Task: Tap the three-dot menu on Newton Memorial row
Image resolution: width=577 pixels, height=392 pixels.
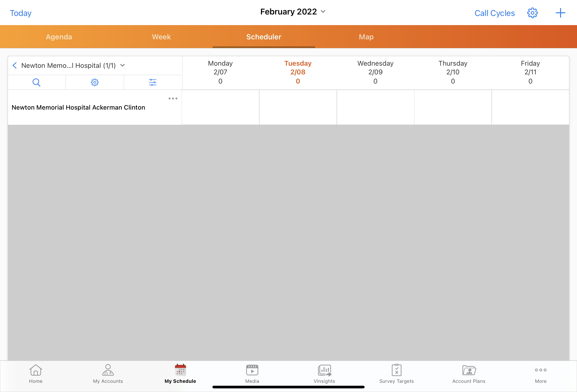Action: (173, 98)
